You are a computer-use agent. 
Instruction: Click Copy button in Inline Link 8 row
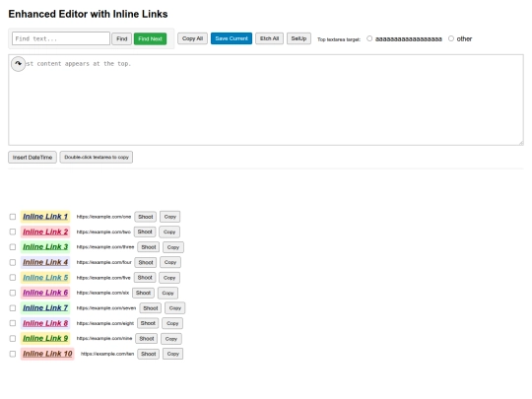point(172,323)
